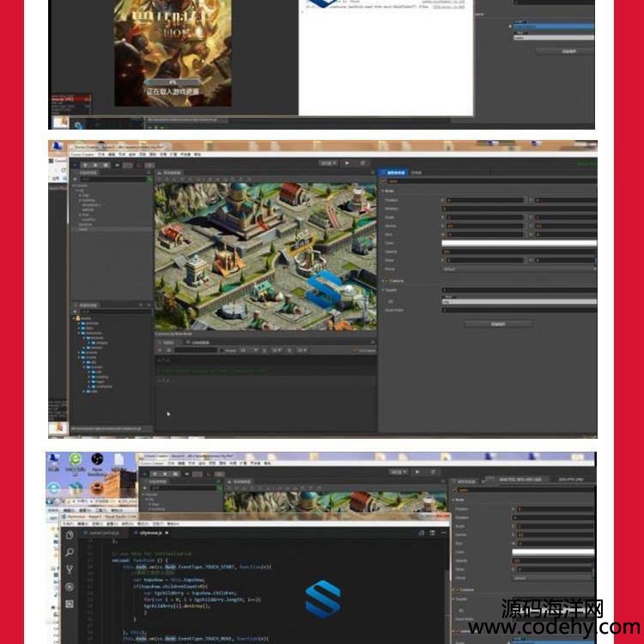Open OBS Studio desktop icon
This screenshot has height=644, width=644.
coord(97,462)
